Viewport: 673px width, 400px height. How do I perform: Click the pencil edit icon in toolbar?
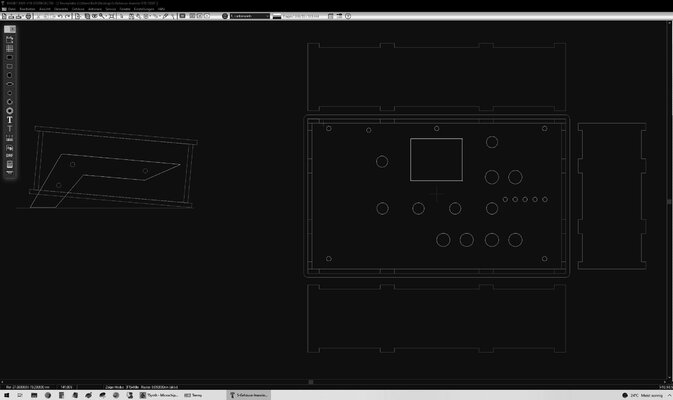pyautogui.click(x=165, y=16)
